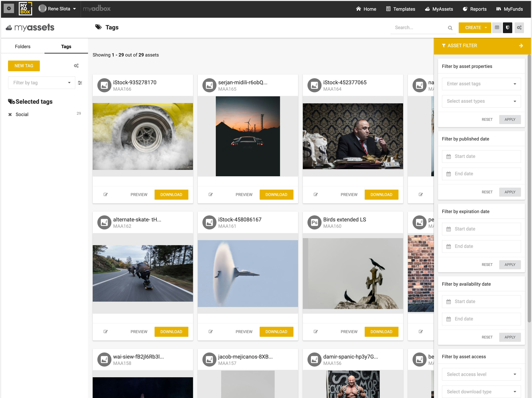Preview asset serjan-midili-r6obQ
The width and height of the screenshot is (532, 398).
click(244, 194)
